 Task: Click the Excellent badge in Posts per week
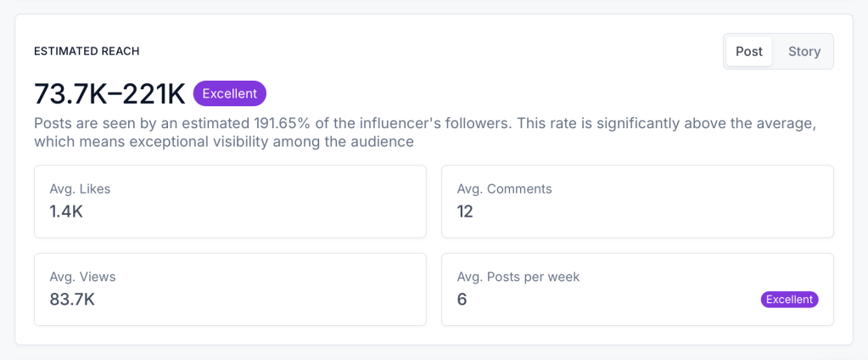789,299
